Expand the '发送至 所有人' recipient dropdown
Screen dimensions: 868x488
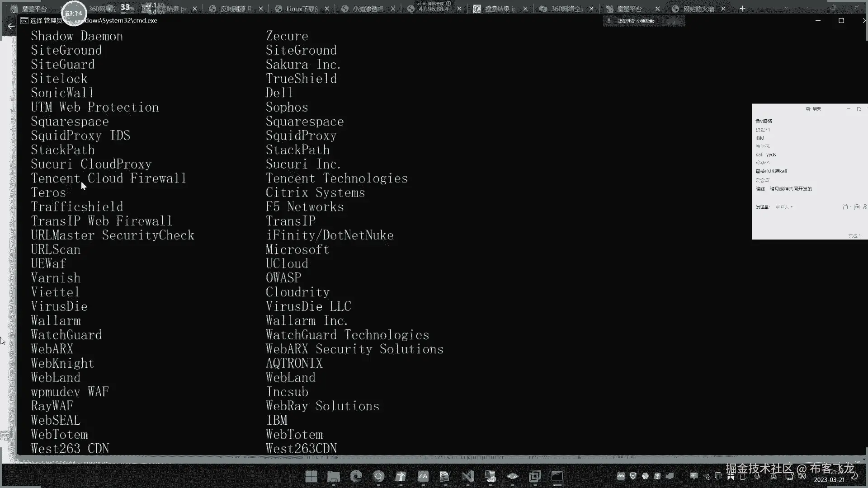(x=784, y=207)
